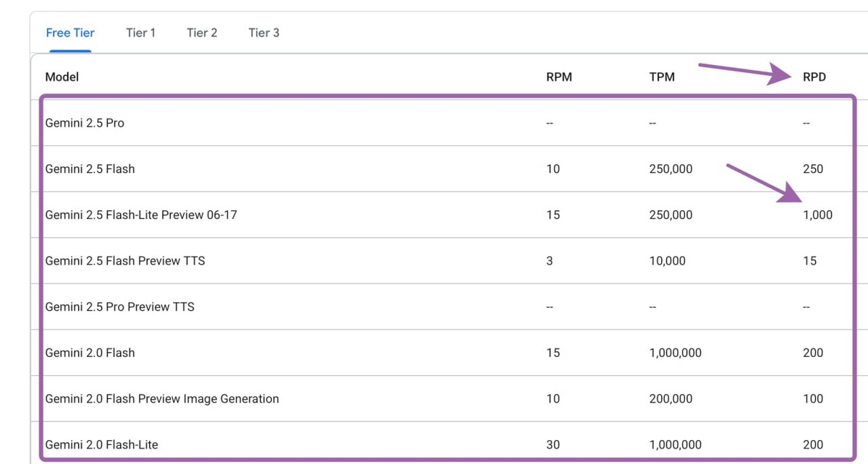Image resolution: width=868 pixels, height=464 pixels.
Task: Click the Gemini 2.5 Flash model name
Action: (x=90, y=169)
